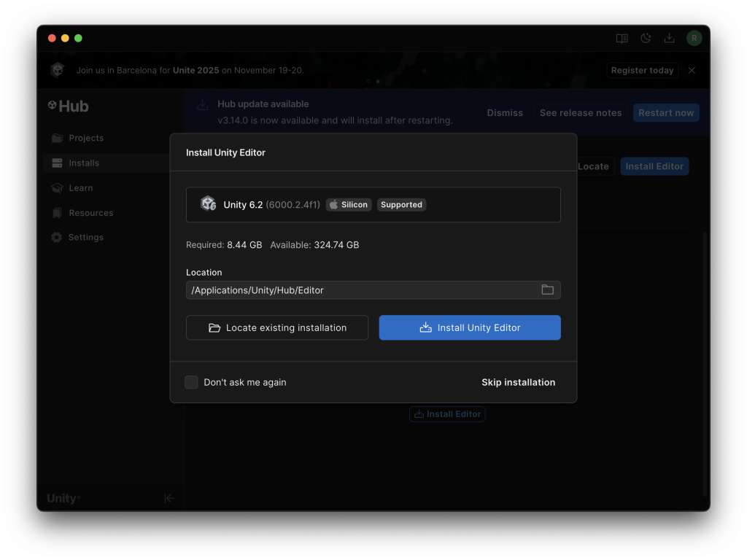Click the Unity logo at sidebar bottom
Screen dimensions: 747x560
click(x=63, y=499)
